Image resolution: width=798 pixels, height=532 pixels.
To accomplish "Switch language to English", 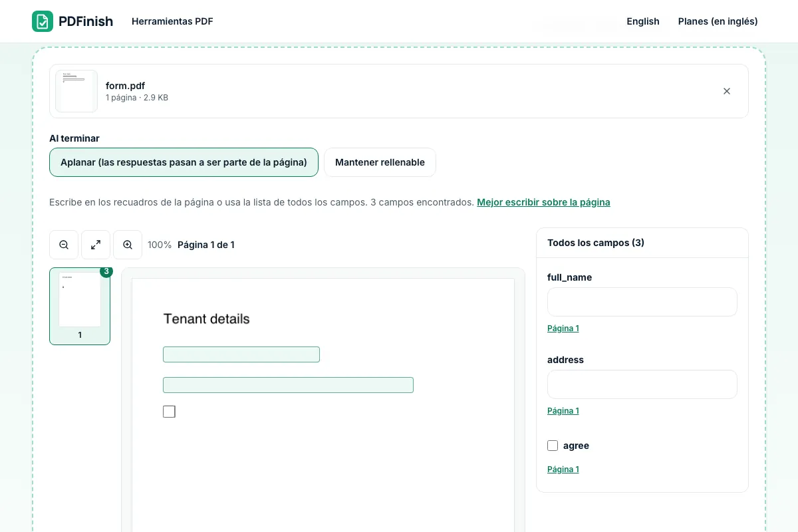I will [x=643, y=21].
